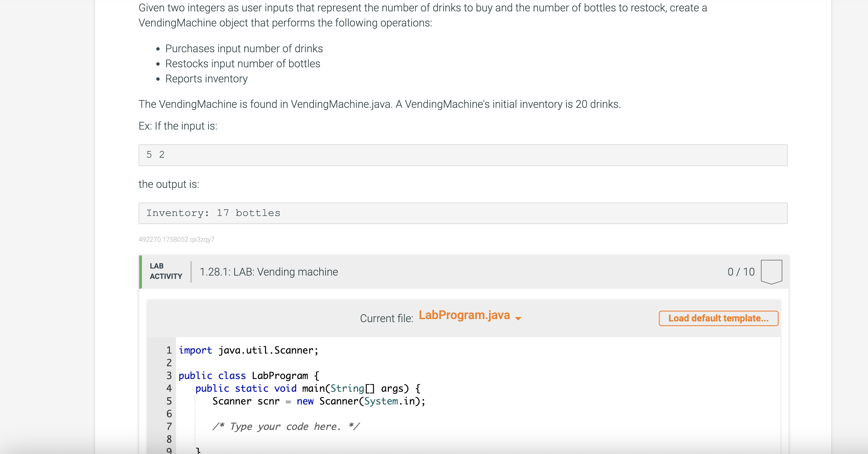This screenshot has height=454, width=868.
Task: Click the 'Current file:' label
Action: point(386,318)
